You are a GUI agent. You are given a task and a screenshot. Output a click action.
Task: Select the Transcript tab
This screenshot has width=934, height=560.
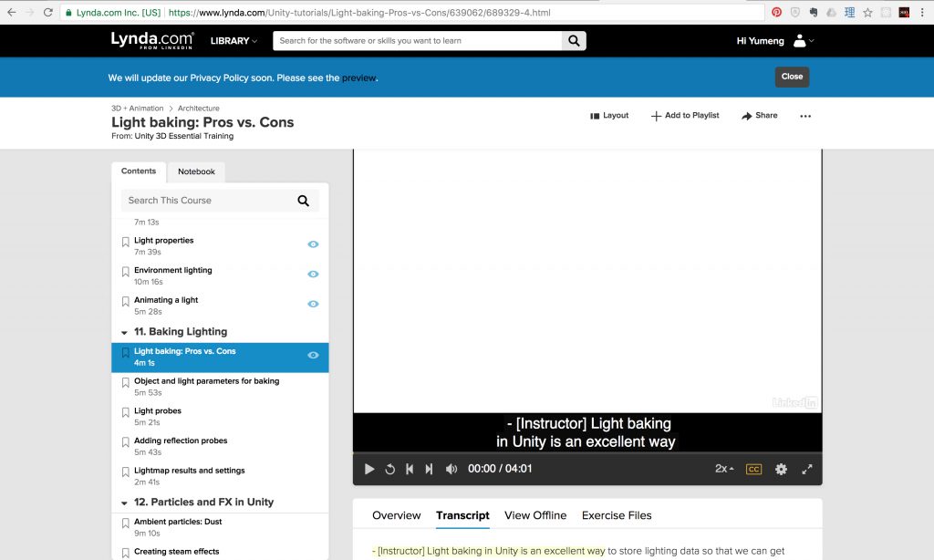coord(462,515)
